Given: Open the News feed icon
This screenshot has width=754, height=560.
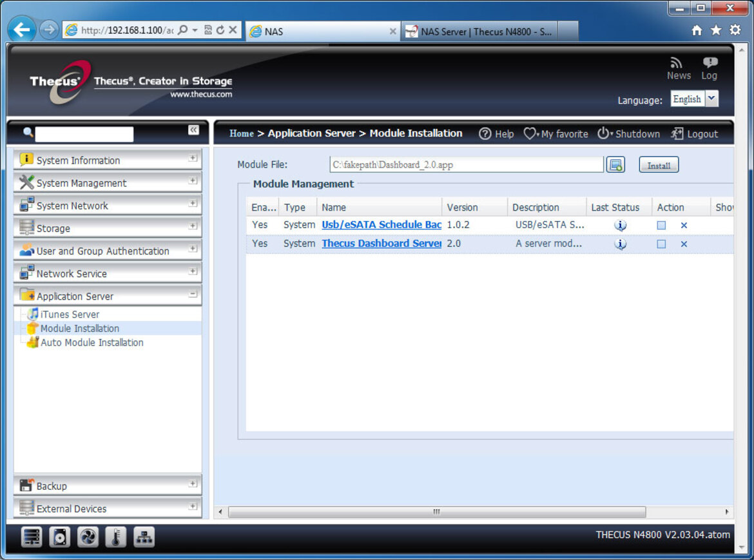Looking at the screenshot, I should point(677,63).
